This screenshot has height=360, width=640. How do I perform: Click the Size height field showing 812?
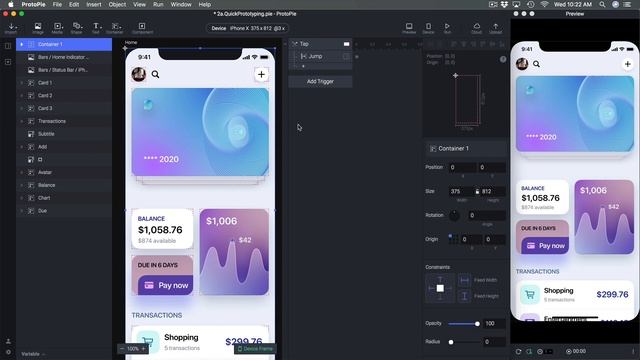coord(493,191)
